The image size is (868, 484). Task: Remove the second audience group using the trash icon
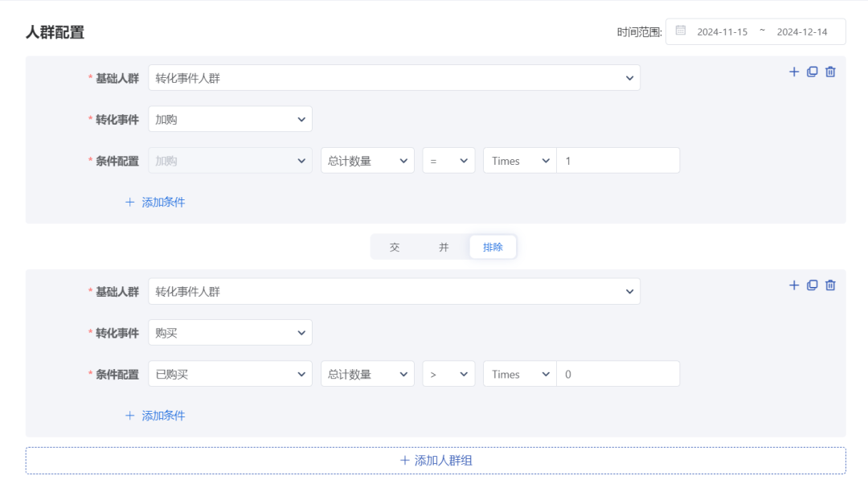pos(829,285)
